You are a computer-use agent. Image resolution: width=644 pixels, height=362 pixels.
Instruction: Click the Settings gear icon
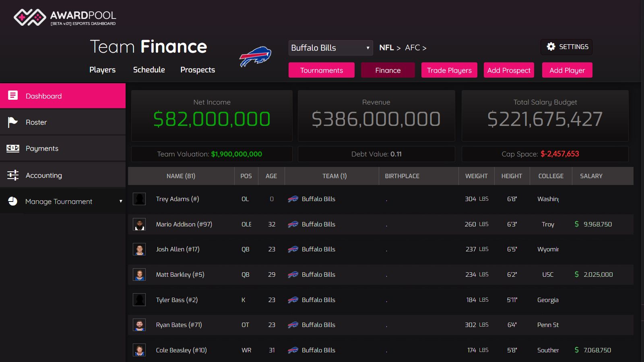[x=551, y=47]
